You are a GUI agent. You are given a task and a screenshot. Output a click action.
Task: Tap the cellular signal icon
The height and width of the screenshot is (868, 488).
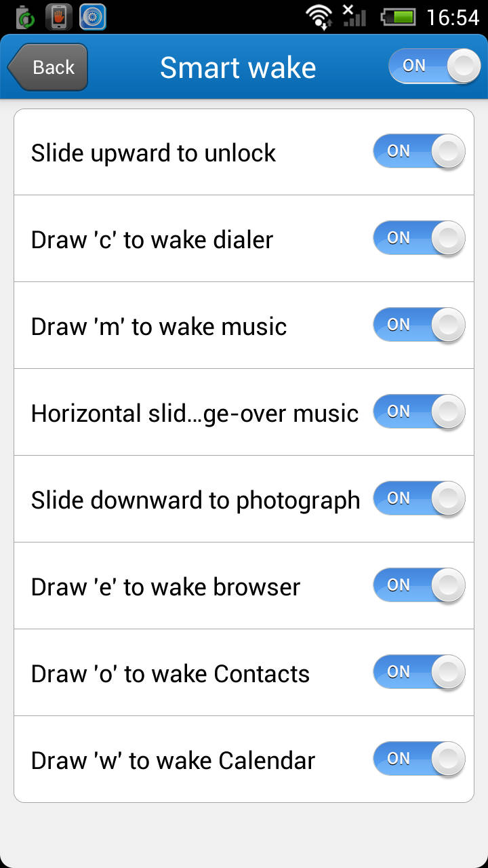[353, 16]
